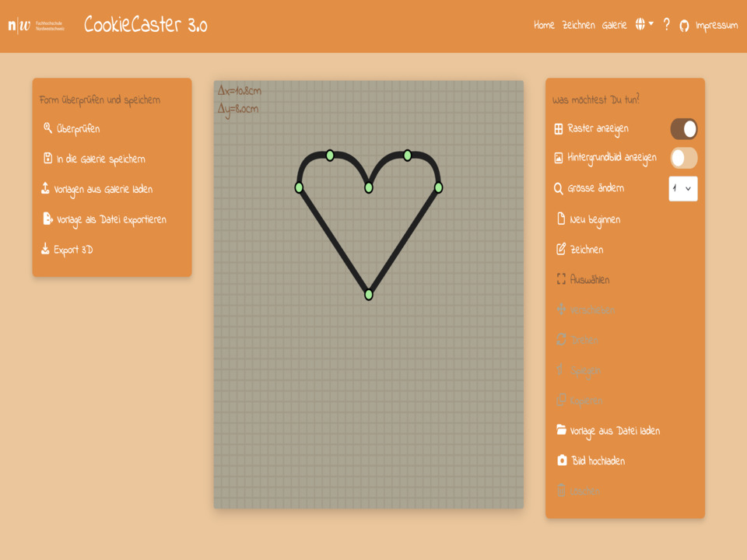Click the camera icon beside Bild hochladen

click(562, 460)
